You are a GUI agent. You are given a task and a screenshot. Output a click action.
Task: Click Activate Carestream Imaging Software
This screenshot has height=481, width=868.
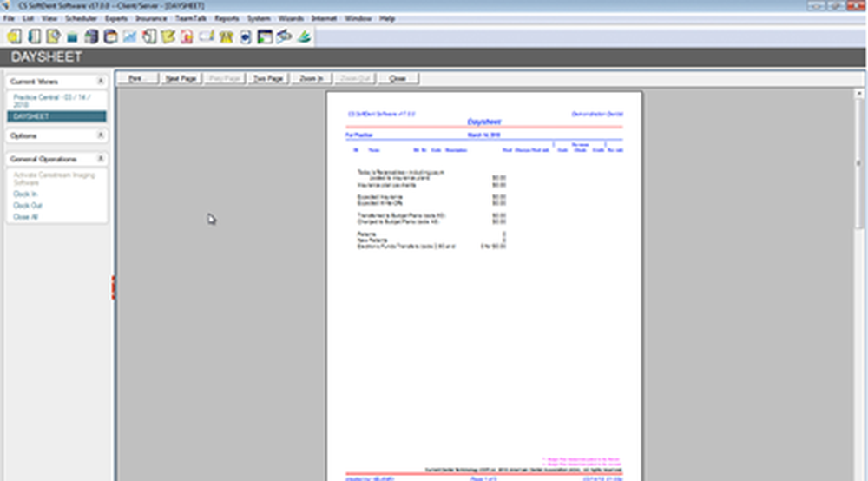(x=54, y=179)
